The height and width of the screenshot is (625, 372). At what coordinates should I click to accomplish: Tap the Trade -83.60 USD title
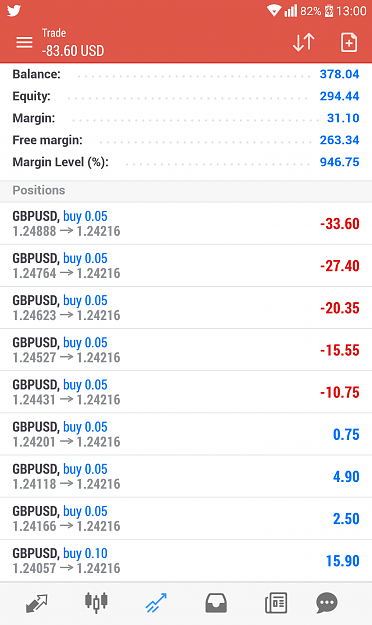point(73,42)
